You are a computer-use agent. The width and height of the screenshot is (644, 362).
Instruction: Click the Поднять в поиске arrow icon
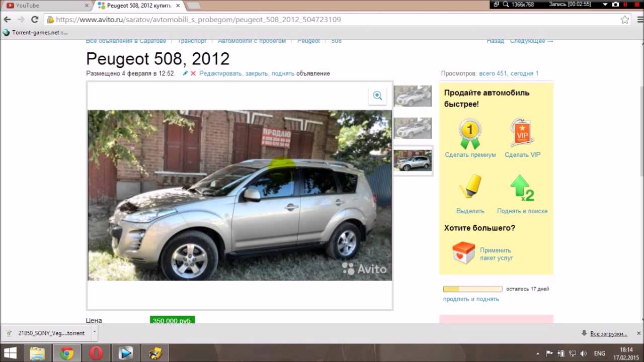[x=522, y=189]
